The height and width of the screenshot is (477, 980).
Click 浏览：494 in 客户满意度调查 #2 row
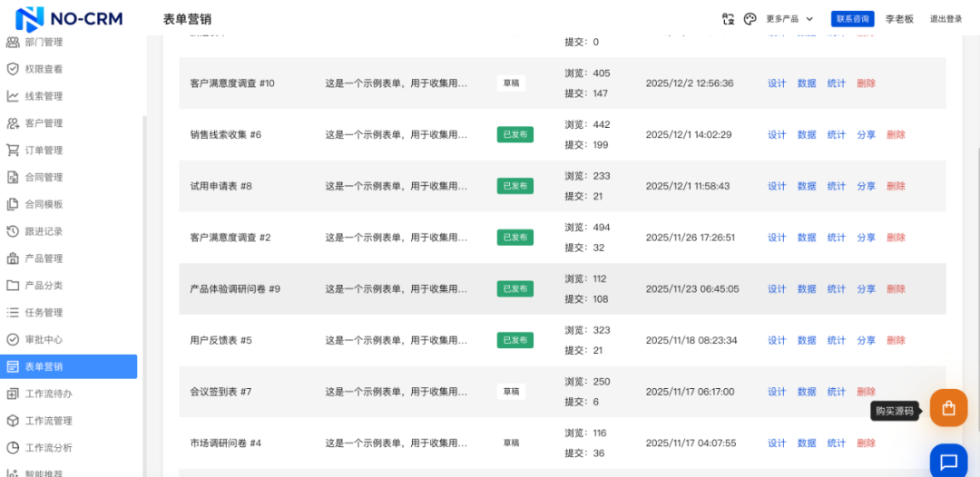click(587, 228)
